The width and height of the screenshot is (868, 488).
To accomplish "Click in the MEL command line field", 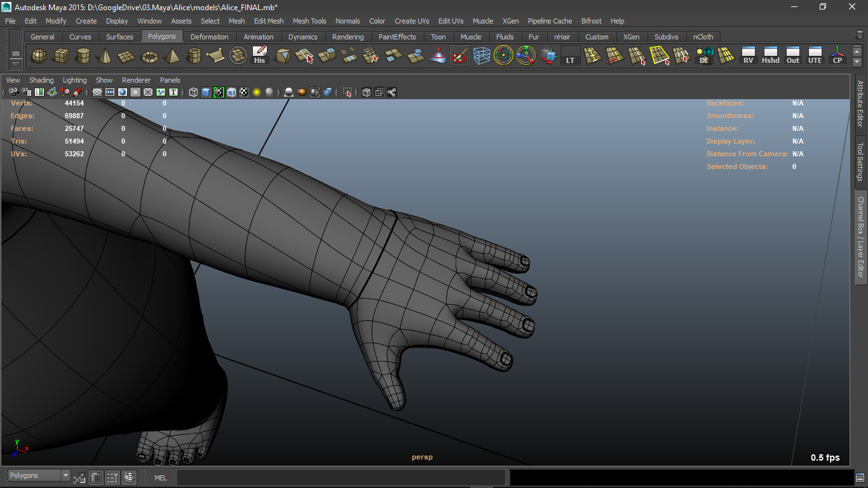I will [x=341, y=477].
